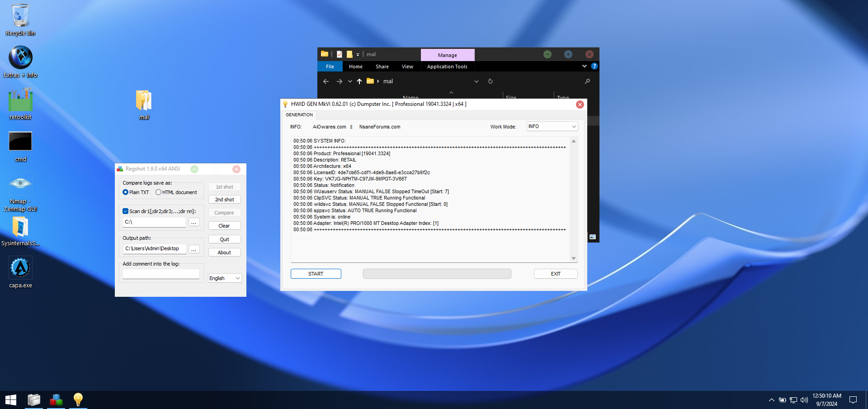Image resolution: width=868 pixels, height=409 pixels.
Task: Open the Extras + Info desktop icon
Action: [20, 62]
